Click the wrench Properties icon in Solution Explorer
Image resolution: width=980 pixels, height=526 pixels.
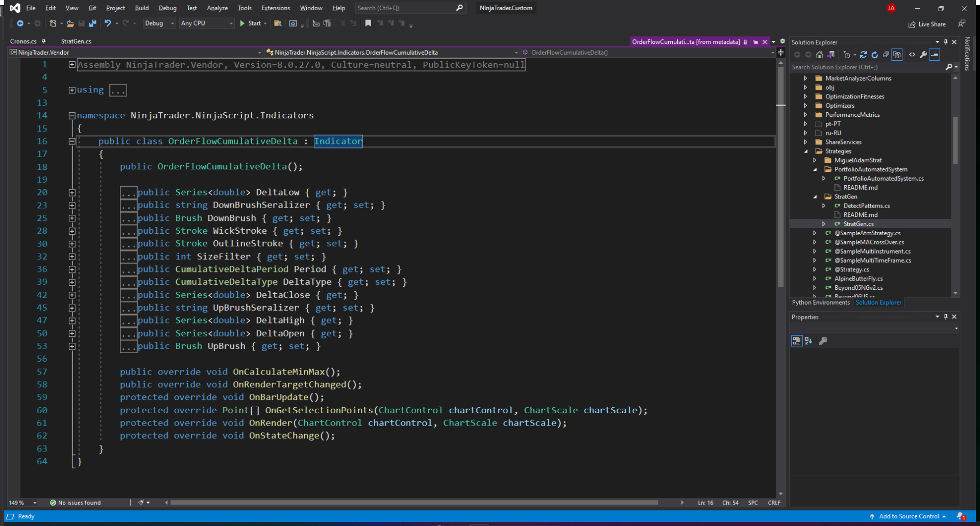(923, 55)
